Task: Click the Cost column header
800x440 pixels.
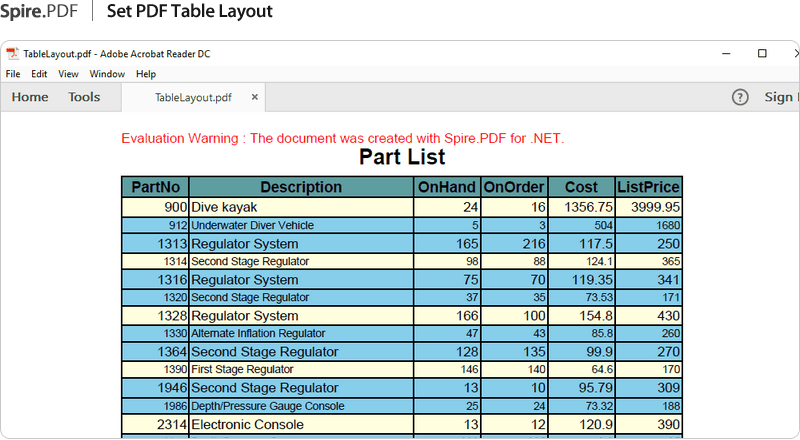Action: pyautogui.click(x=581, y=187)
